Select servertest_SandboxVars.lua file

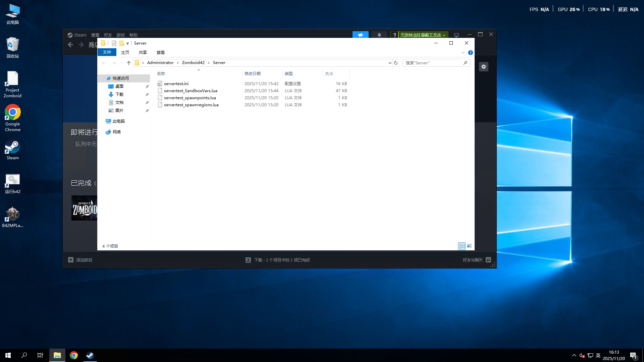coord(190,90)
